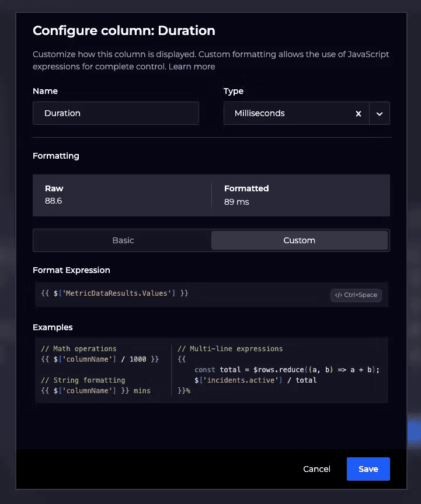421x504 pixels.
Task: Click the columnName / 1000 example line
Action: [x=100, y=359]
